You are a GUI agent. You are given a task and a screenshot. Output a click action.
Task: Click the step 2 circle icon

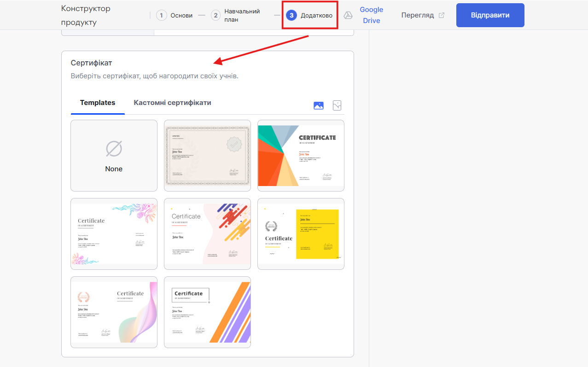click(215, 15)
